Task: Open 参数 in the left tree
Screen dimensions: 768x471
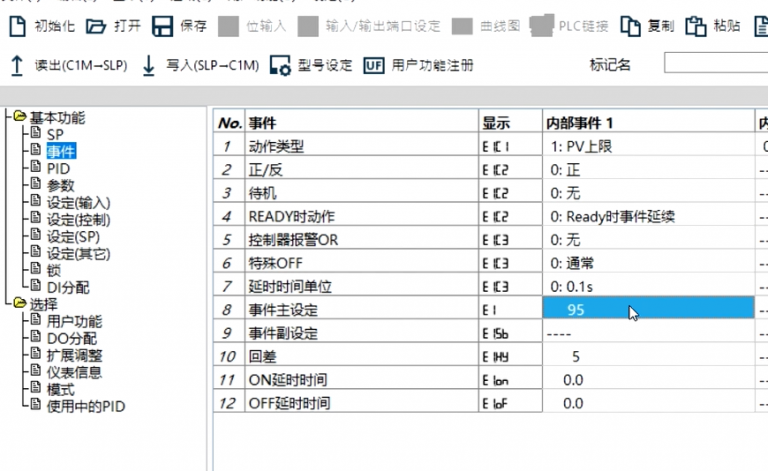Action: (x=60, y=185)
